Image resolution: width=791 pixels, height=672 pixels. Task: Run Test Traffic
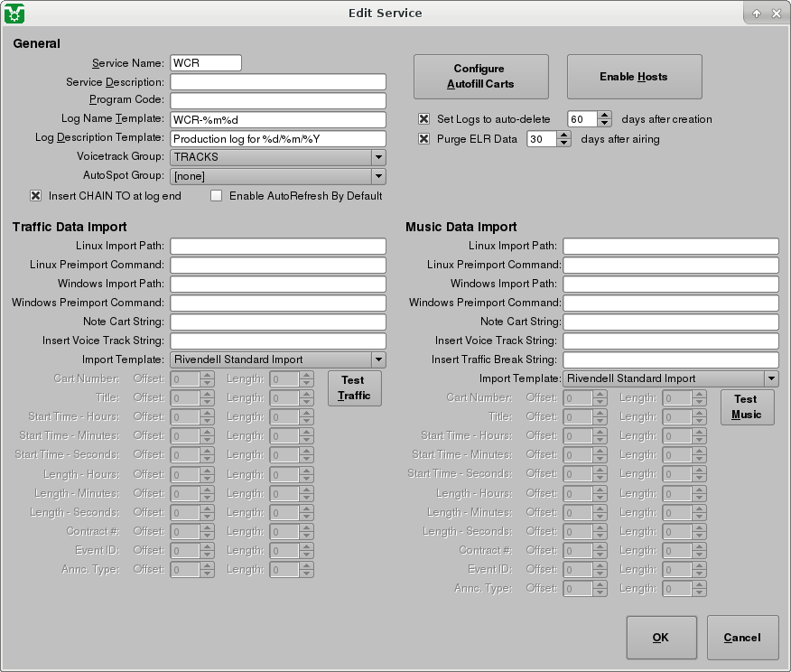[354, 387]
